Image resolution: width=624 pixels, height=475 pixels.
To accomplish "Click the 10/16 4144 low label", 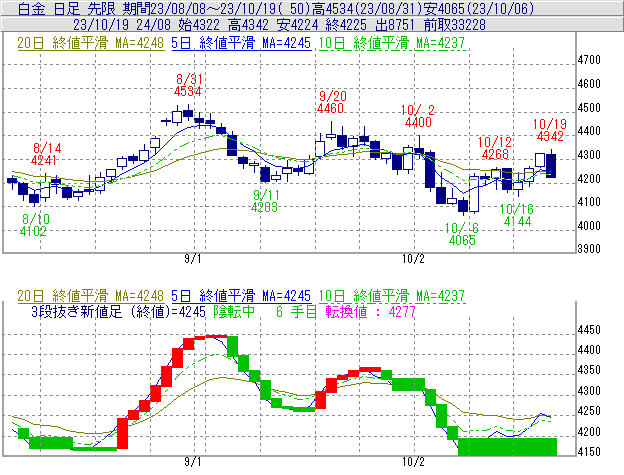I will 517,215.
